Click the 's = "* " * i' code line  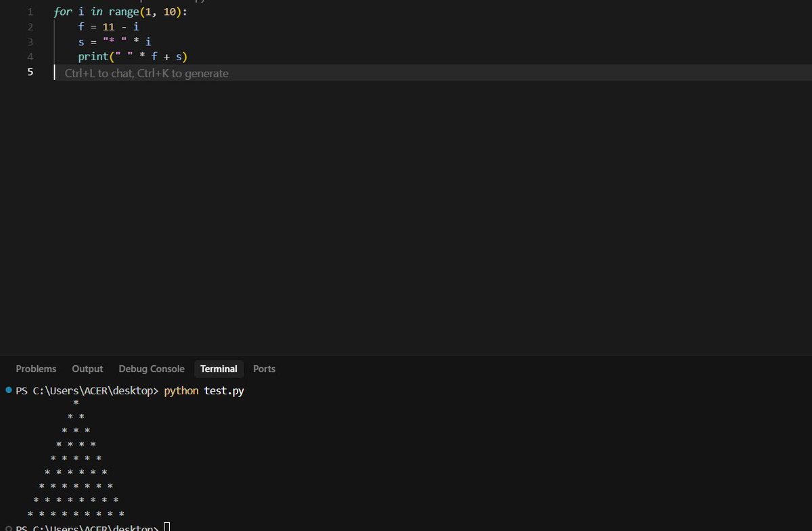click(x=114, y=42)
